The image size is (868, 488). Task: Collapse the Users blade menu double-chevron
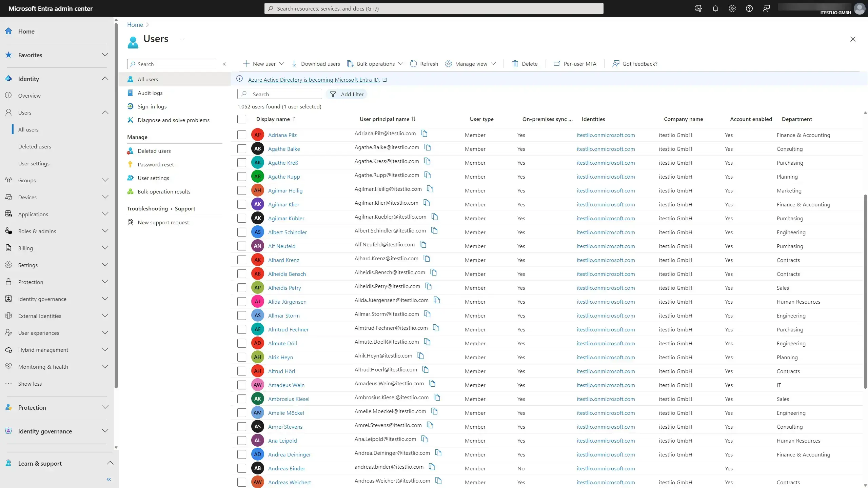coord(224,64)
